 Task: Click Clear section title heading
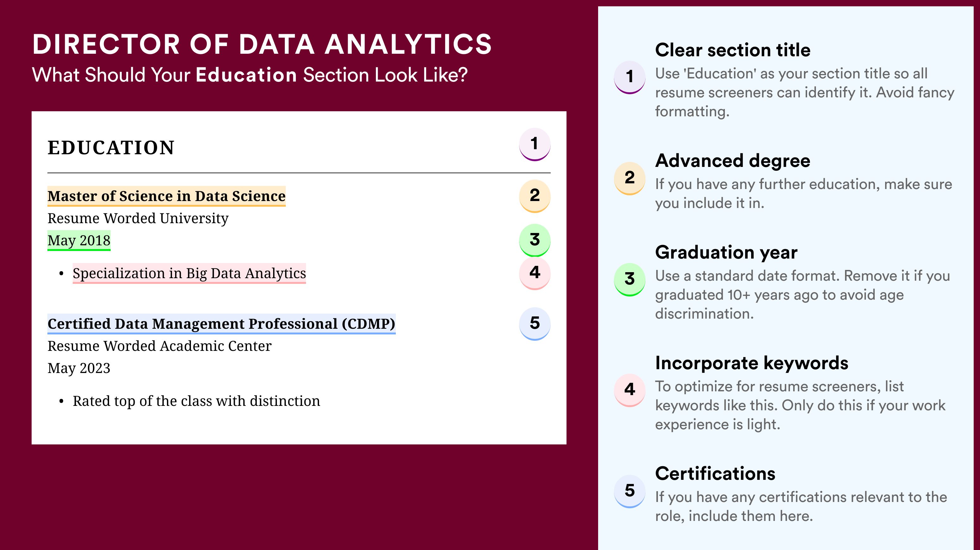coord(733,50)
